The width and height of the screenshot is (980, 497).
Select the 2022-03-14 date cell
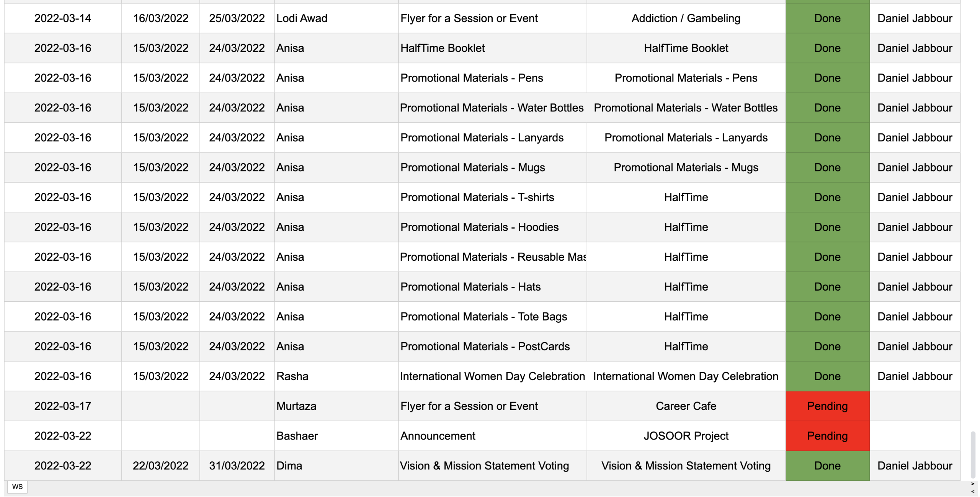[63, 18]
